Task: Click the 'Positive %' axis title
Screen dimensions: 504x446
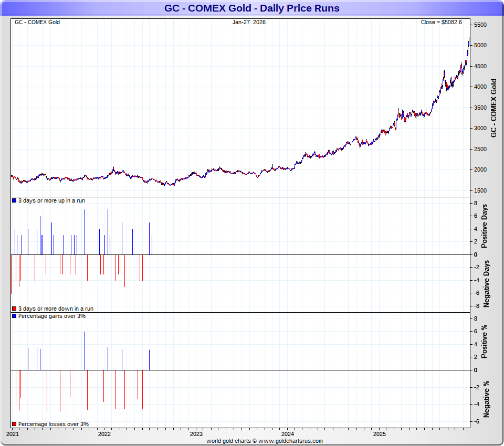Action: 485,341
